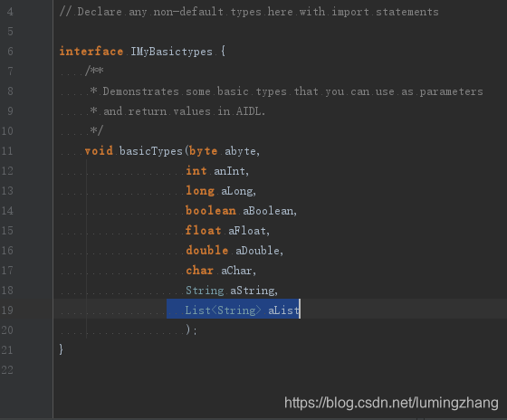
Task: Click the boolean keyword
Action: (210, 211)
